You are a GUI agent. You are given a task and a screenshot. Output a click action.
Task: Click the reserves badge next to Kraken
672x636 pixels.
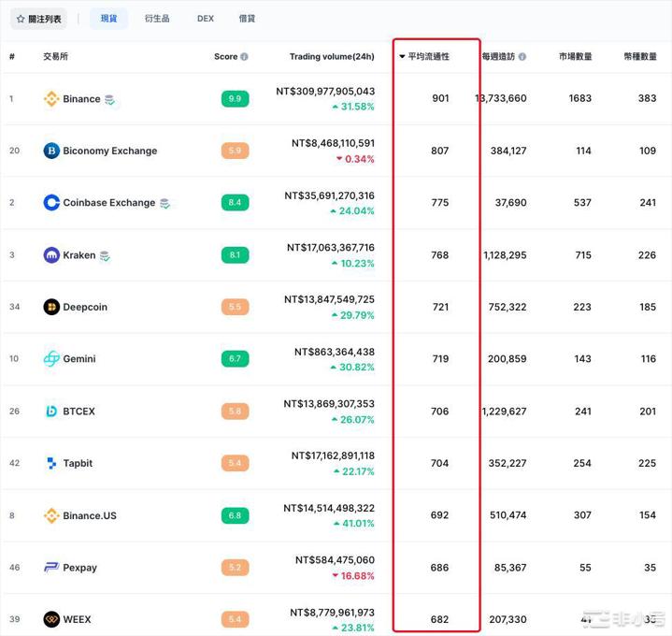click(x=105, y=256)
